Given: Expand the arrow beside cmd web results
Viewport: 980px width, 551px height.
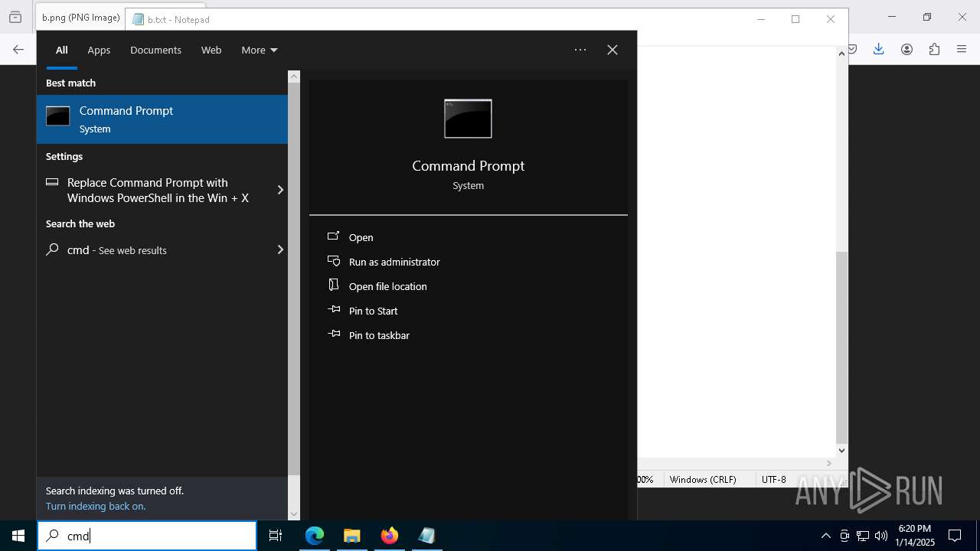Looking at the screenshot, I should (279, 250).
